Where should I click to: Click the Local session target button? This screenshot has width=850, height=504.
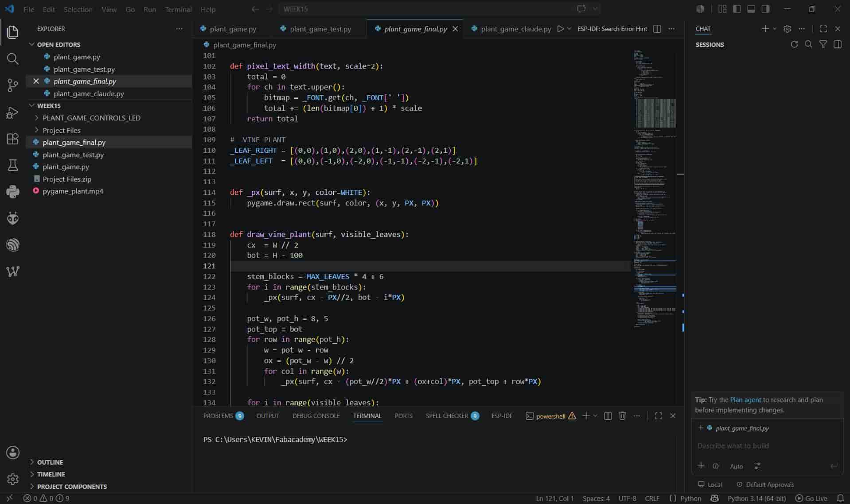click(710, 485)
